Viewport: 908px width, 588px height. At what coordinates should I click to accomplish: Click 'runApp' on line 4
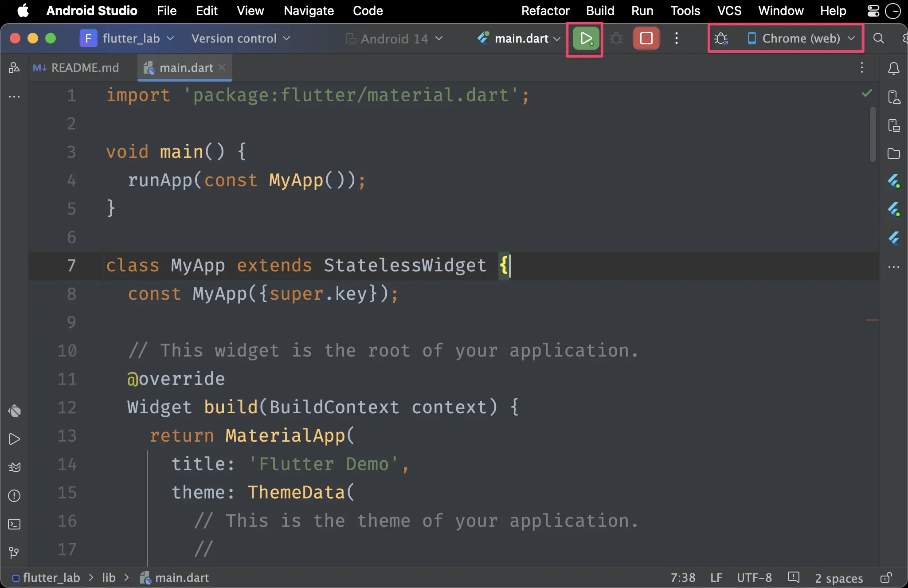[160, 180]
